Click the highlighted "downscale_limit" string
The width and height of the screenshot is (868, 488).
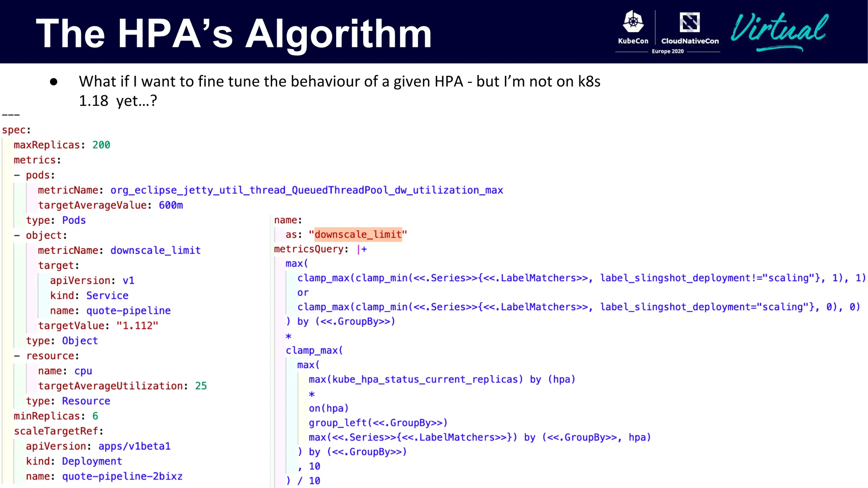(358, 234)
